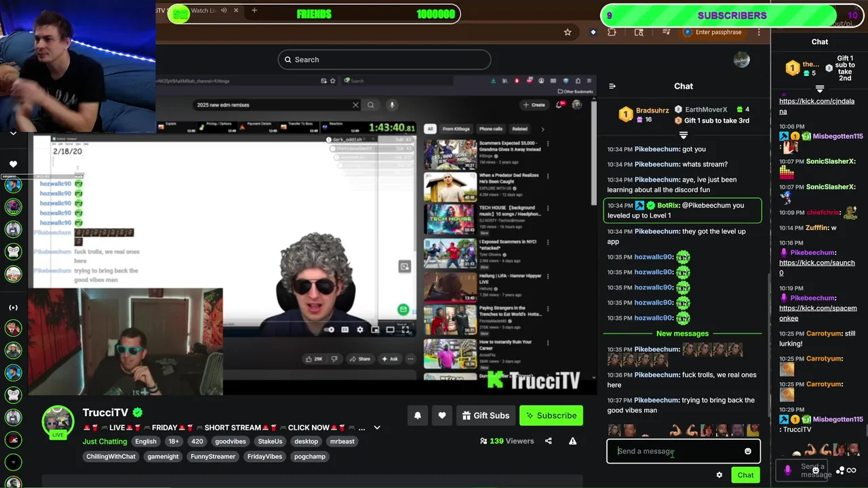Click the StakeUs tag
Screen dimensions: 868x488
[270, 441]
